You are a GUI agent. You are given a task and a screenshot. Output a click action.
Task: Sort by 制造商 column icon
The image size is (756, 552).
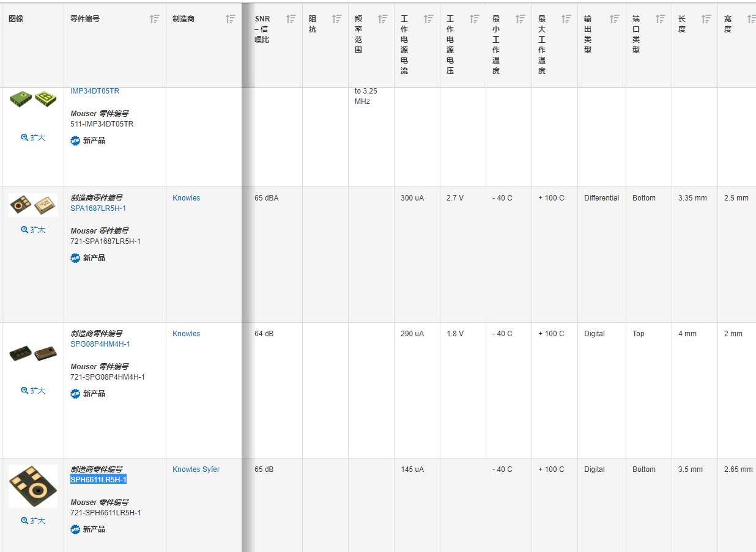click(x=230, y=19)
